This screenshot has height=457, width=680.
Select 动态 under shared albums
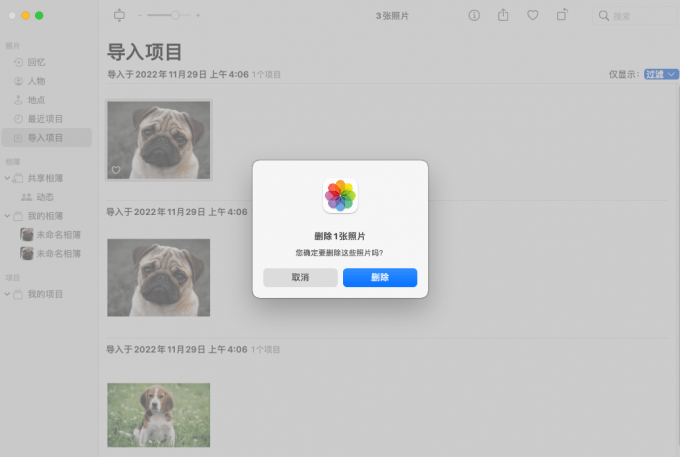pyautogui.click(x=44, y=197)
